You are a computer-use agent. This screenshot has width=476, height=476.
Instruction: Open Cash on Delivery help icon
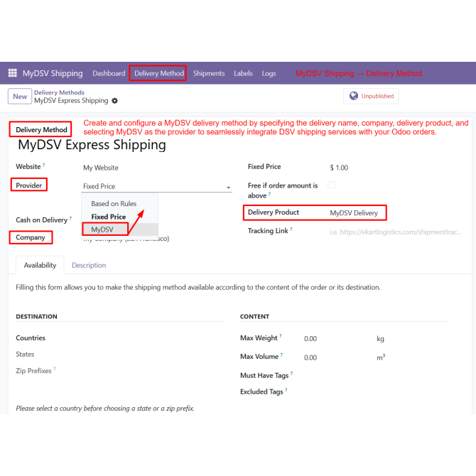[x=70, y=218]
